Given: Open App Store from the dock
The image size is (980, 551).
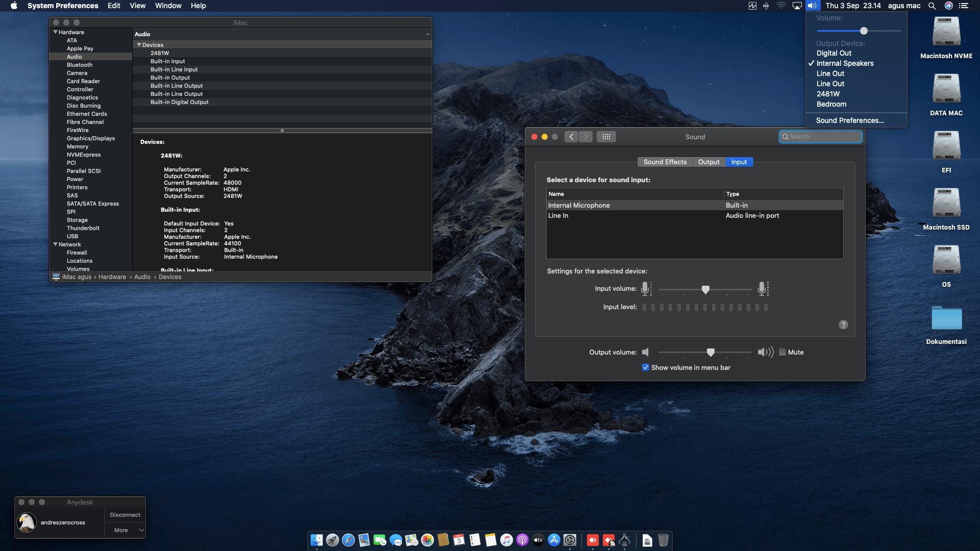Looking at the screenshot, I should click(x=554, y=540).
